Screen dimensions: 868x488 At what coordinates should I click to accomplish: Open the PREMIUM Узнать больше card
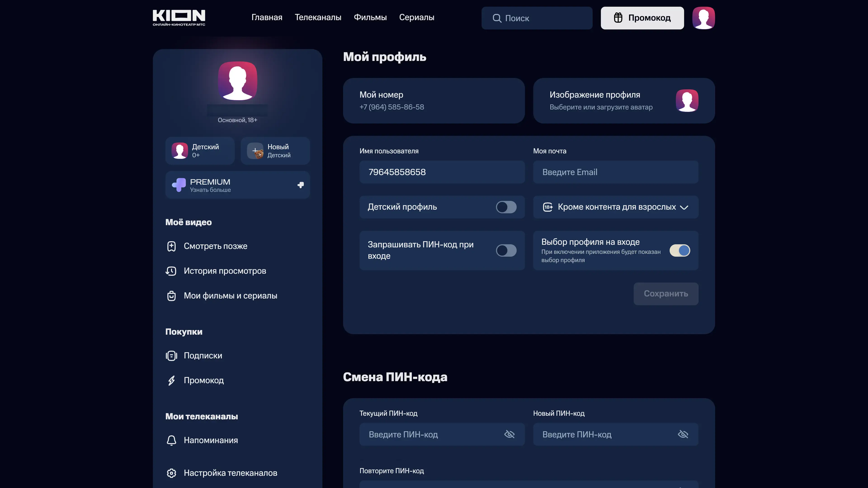[237, 185]
